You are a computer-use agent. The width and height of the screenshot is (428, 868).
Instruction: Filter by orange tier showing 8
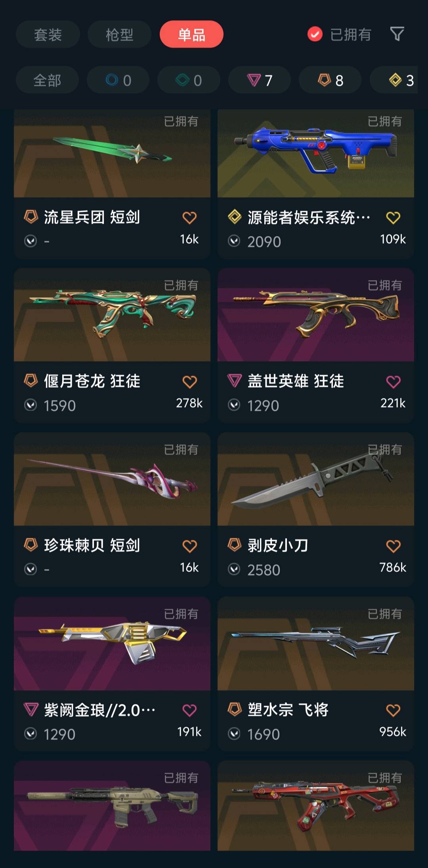coord(330,80)
